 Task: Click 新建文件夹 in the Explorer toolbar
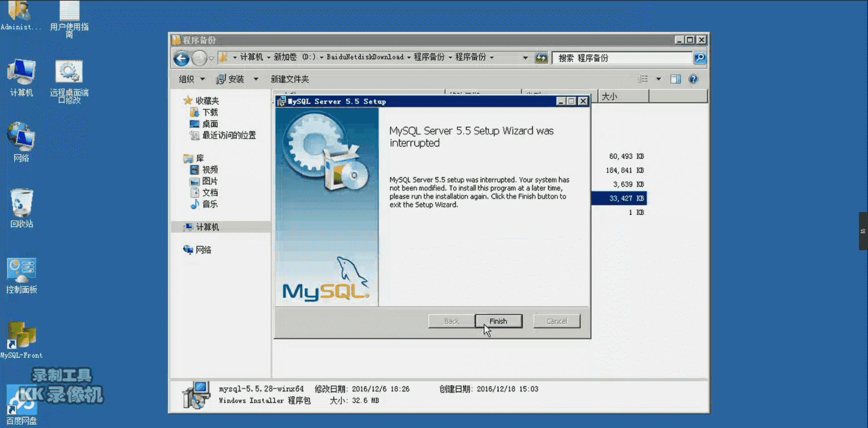tap(290, 79)
